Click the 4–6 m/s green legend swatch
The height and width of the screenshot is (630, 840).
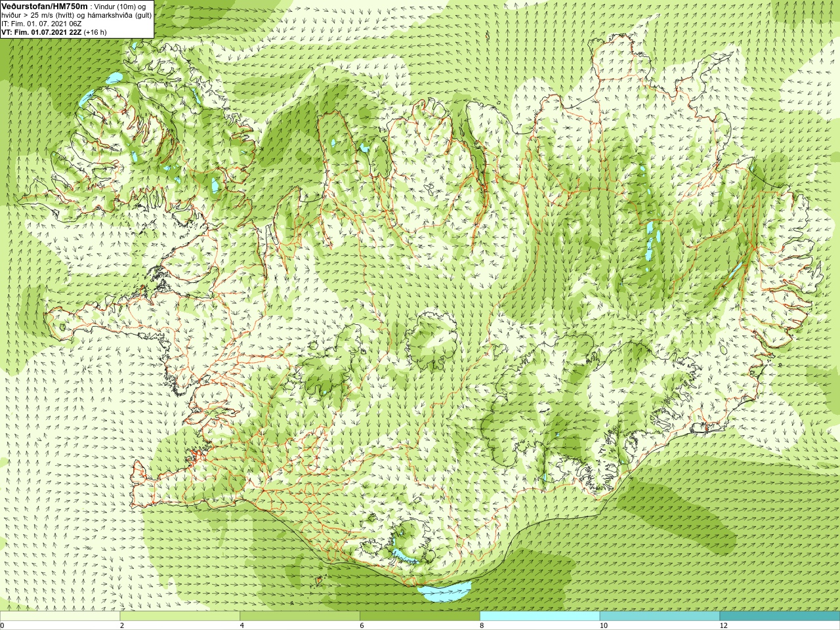tap(300, 616)
